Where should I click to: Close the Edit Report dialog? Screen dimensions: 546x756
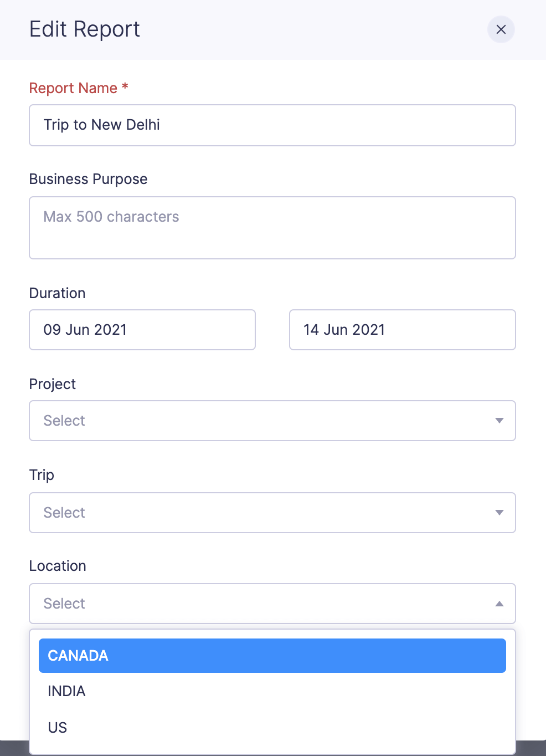tap(501, 29)
